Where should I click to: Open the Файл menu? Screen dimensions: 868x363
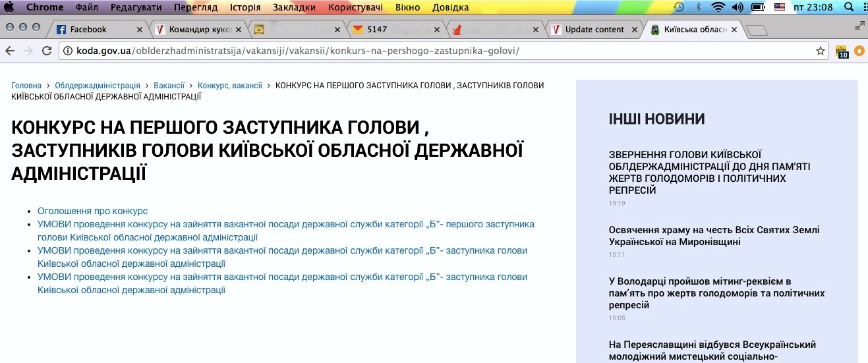coord(87,7)
